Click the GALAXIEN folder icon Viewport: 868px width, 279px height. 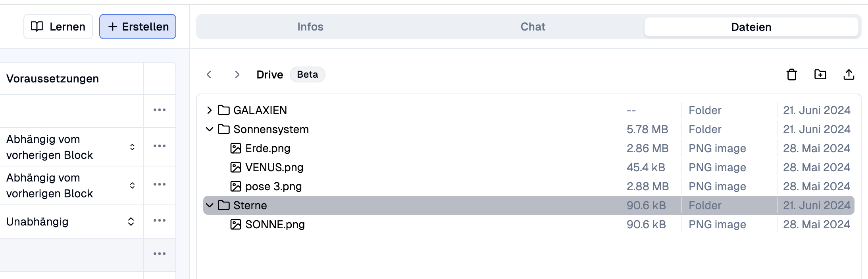[224, 110]
